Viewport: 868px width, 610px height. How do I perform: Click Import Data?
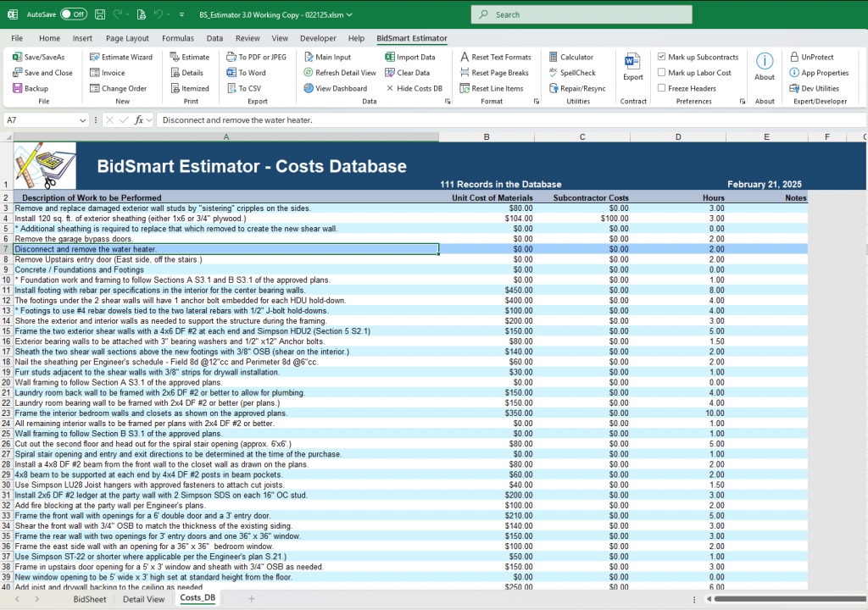(x=410, y=57)
